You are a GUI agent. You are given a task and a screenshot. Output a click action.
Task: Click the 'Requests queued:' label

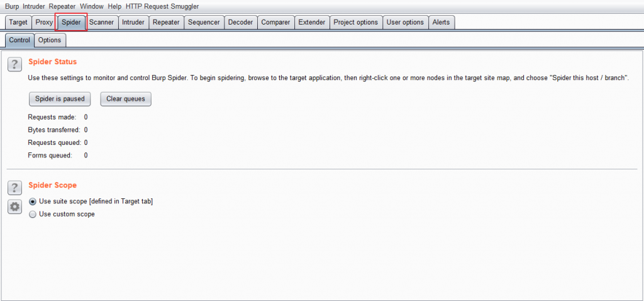(x=55, y=143)
